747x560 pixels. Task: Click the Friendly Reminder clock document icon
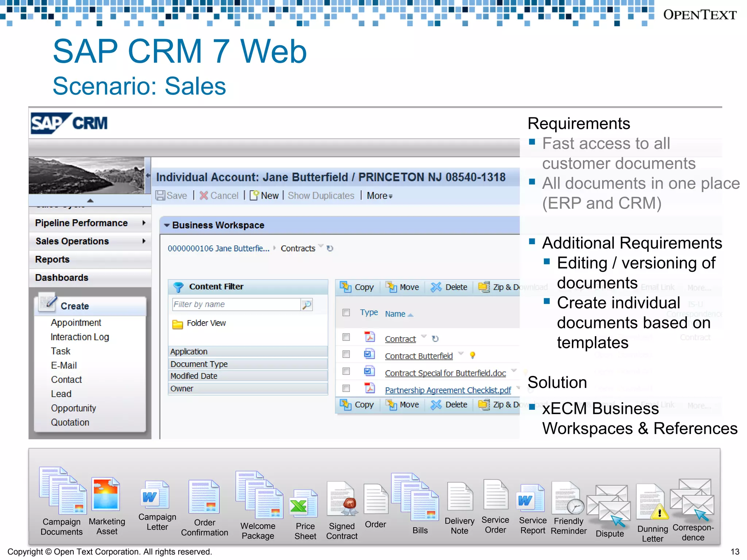tap(568, 498)
